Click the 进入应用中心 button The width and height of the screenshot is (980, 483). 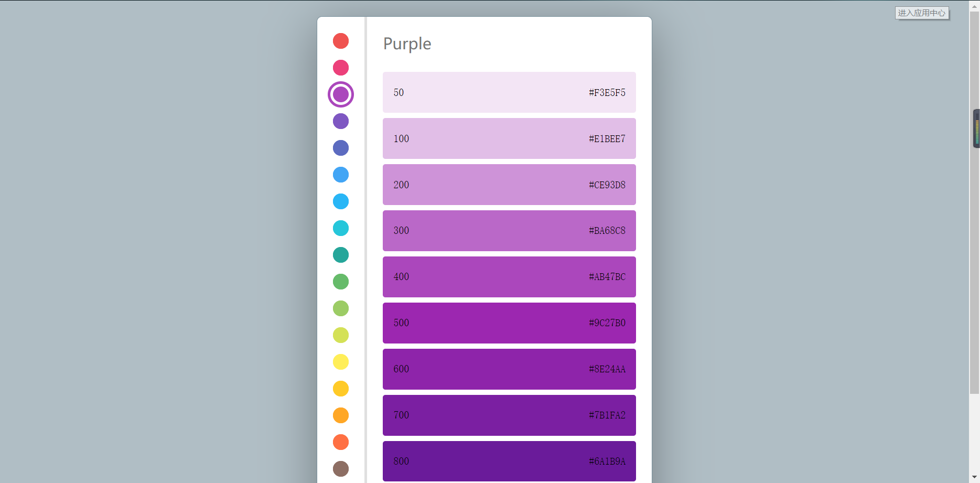(x=922, y=13)
